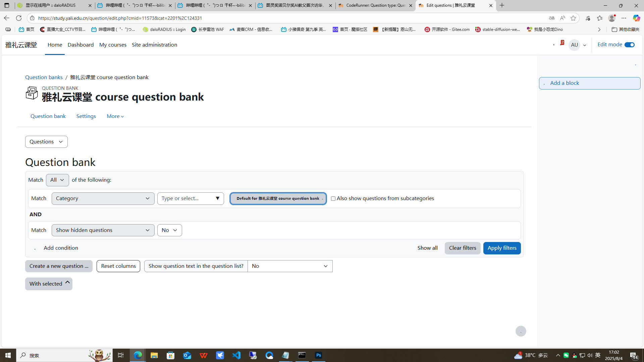Click the Apply filters button

click(502, 248)
